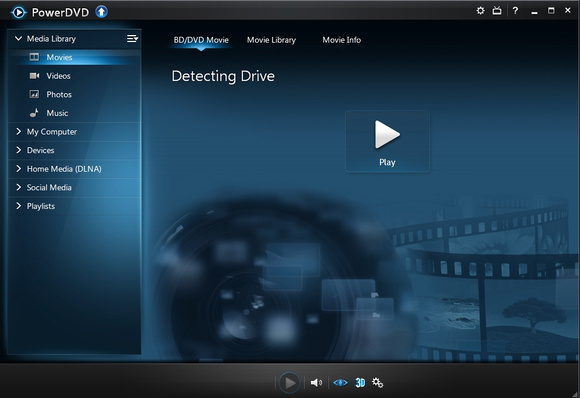Toggle the TrueTheater eye icon
The image size is (580, 398).
pos(340,382)
